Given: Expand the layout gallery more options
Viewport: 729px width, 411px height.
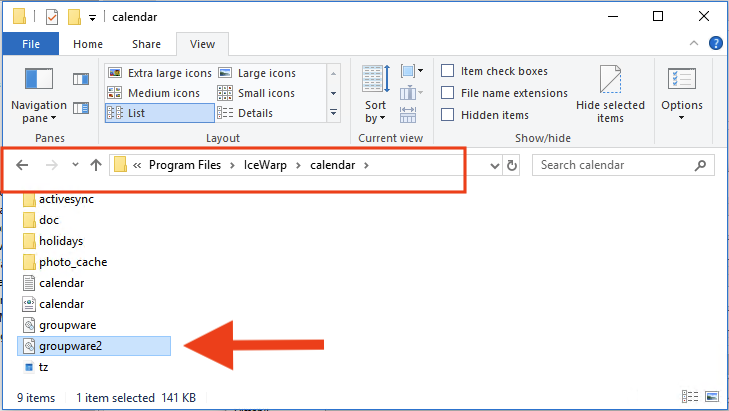Looking at the screenshot, I should (333, 113).
